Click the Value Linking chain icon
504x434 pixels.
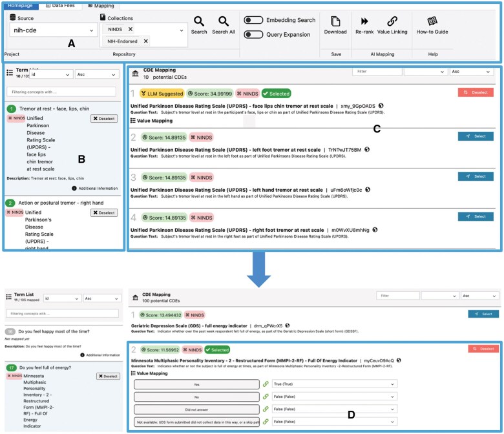pos(392,21)
